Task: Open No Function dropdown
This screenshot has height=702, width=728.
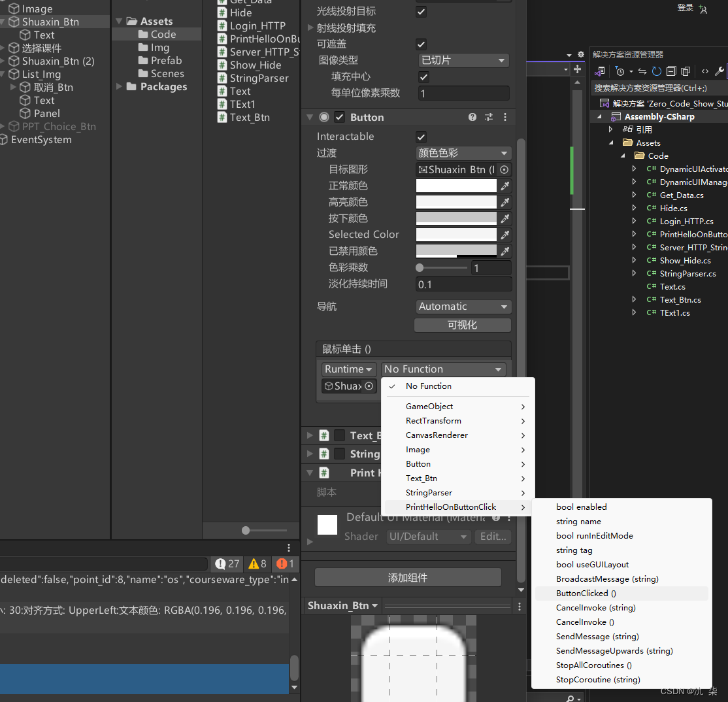Action: (x=443, y=369)
